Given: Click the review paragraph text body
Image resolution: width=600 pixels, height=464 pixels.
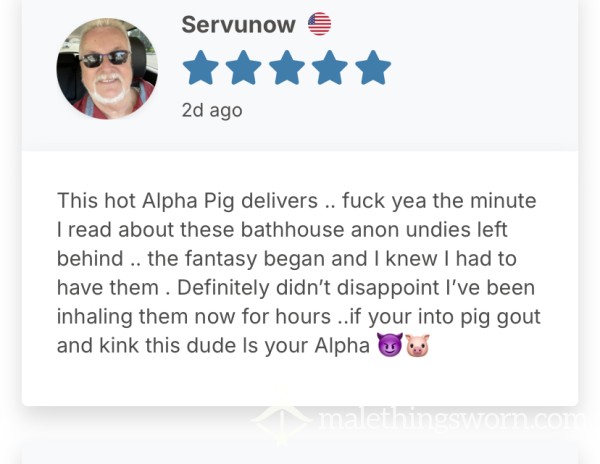Looking at the screenshot, I should (x=298, y=273).
